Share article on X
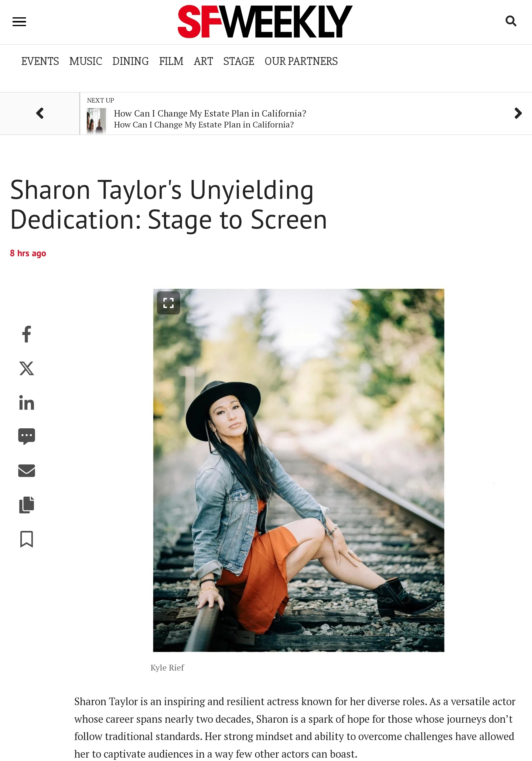This screenshot has width=532, height=761. pyautogui.click(x=26, y=368)
